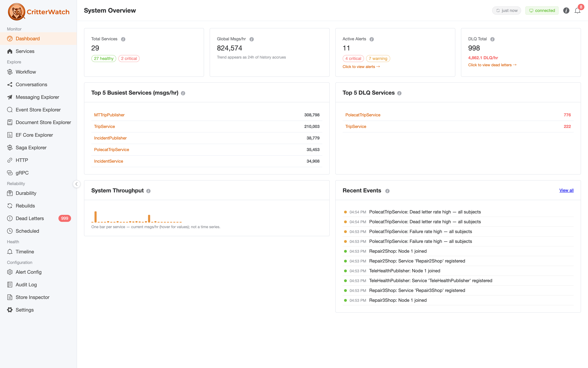Open Services in the sidebar
Image resolution: width=588 pixels, height=368 pixels.
(x=38, y=51)
